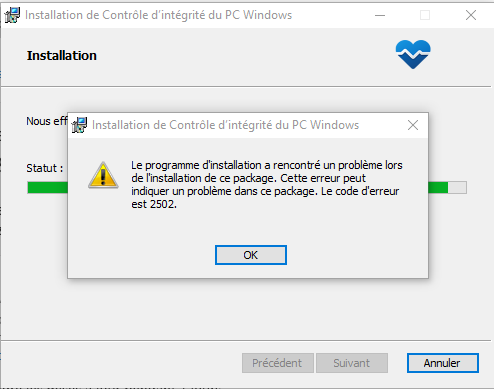Click the Suivant button
This screenshot has height=389, width=494.
(352, 363)
